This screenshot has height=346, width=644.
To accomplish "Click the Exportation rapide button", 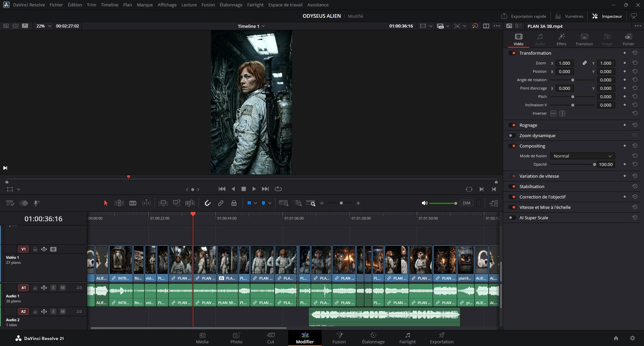I will pos(524,16).
